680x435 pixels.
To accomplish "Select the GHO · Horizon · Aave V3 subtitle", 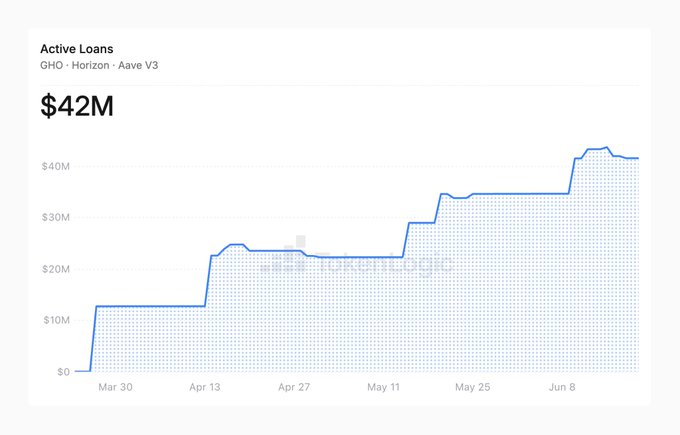I will [99, 65].
